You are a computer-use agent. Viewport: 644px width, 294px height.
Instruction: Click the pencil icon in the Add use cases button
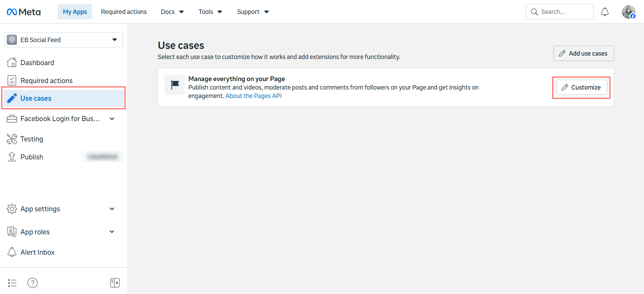click(x=562, y=54)
